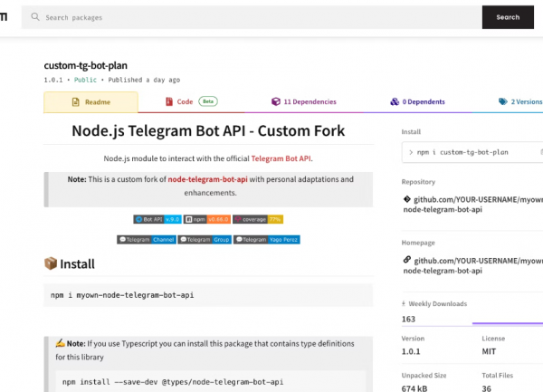
Task: Click the Telegram Yago Perez badge
Action: pyautogui.click(x=267, y=240)
